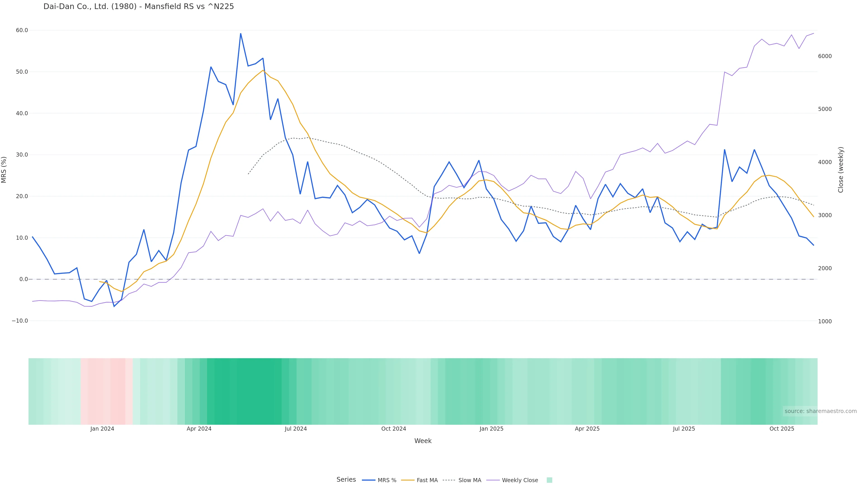Click the Close (weekly) right axis title

[841, 170]
